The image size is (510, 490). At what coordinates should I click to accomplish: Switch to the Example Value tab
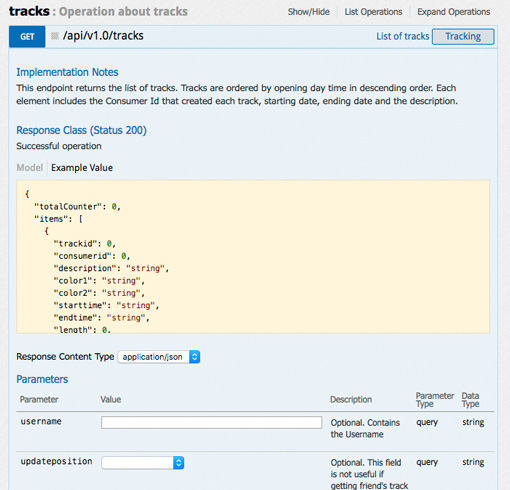pyautogui.click(x=82, y=167)
